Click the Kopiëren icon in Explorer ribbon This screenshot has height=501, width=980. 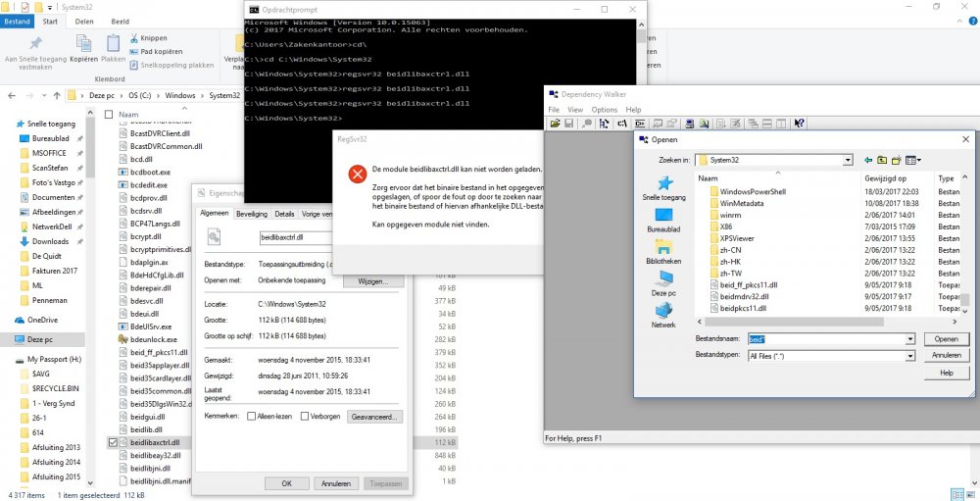83,44
